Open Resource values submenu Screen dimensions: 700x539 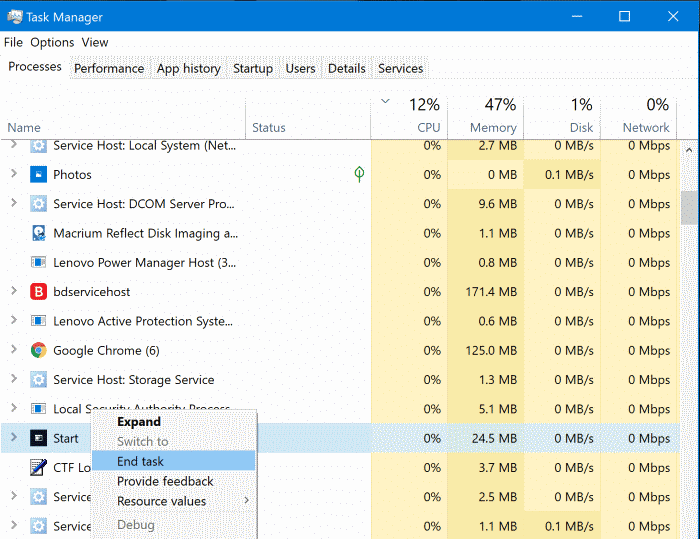pos(174,501)
